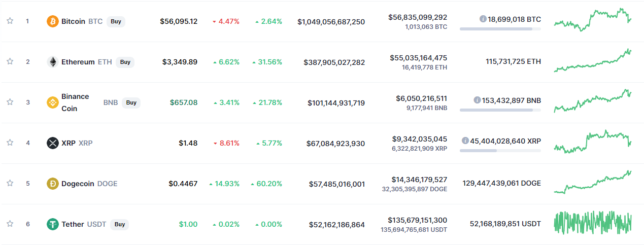This screenshot has width=644, height=245.
Task: Star Bitcoin to add to watchlist
Action: coord(10,21)
